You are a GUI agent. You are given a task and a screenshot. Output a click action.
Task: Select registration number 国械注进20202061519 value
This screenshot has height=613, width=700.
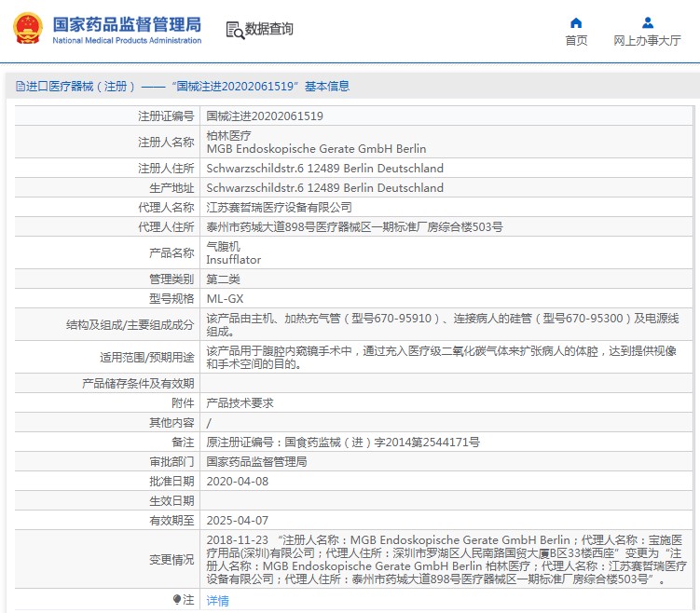click(x=265, y=116)
